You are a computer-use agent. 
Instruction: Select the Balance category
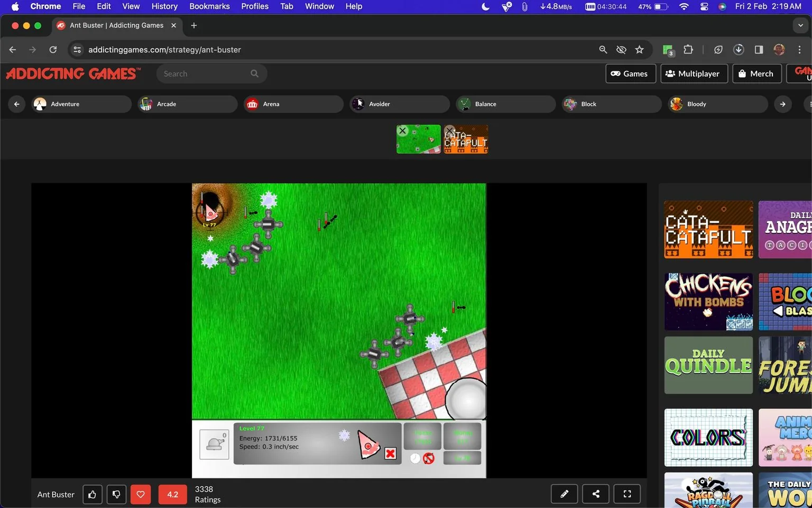tap(505, 104)
